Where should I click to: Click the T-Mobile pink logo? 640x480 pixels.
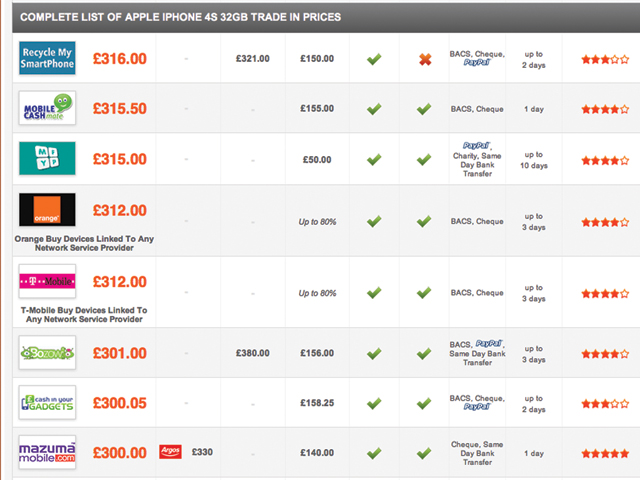(47, 281)
